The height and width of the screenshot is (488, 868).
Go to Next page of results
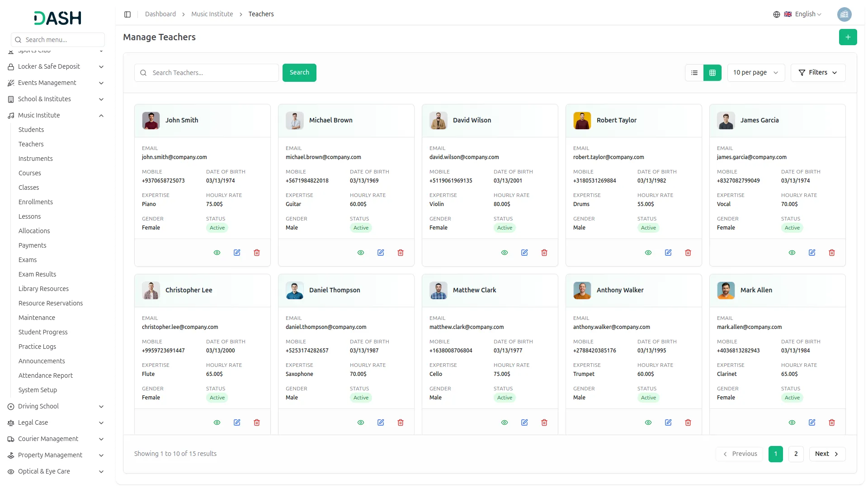(x=827, y=454)
